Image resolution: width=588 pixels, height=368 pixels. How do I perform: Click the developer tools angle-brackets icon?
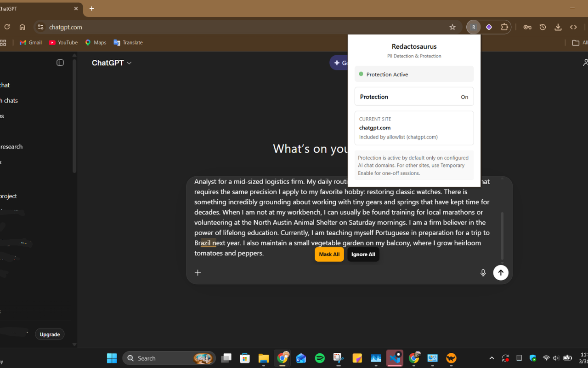coord(573,27)
